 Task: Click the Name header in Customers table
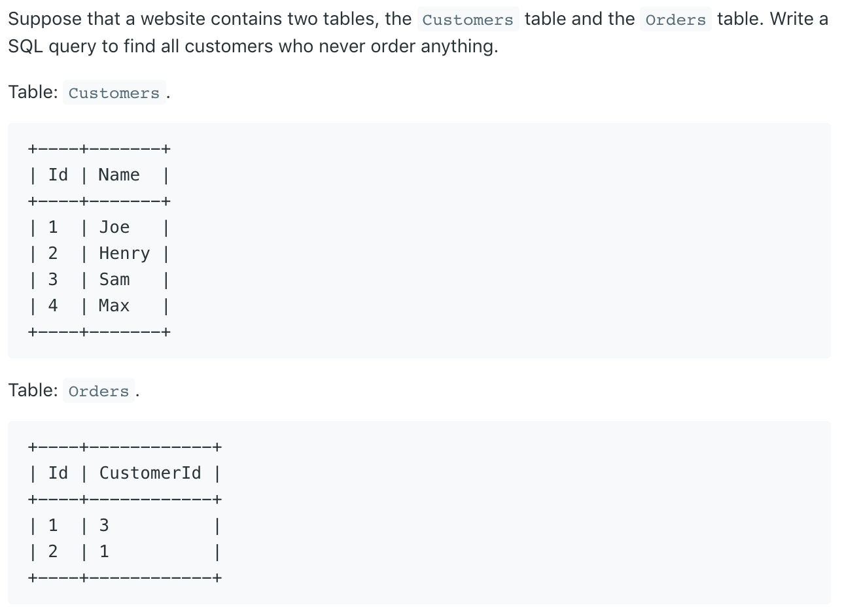click(x=118, y=175)
